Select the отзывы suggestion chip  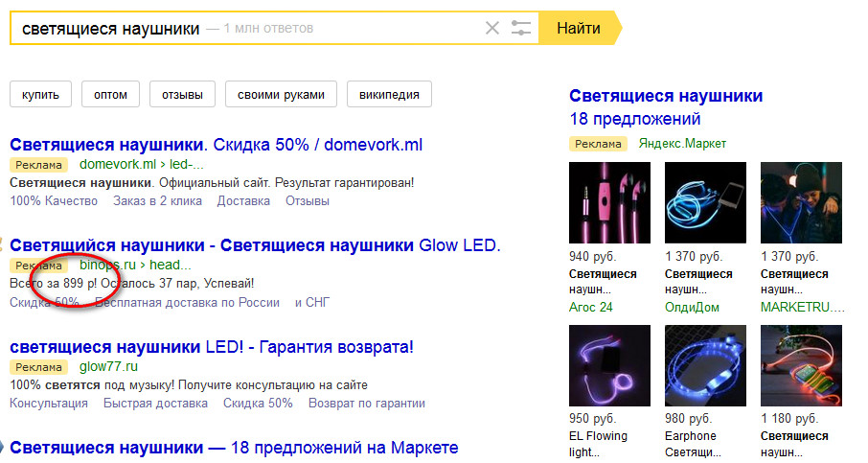point(182,94)
